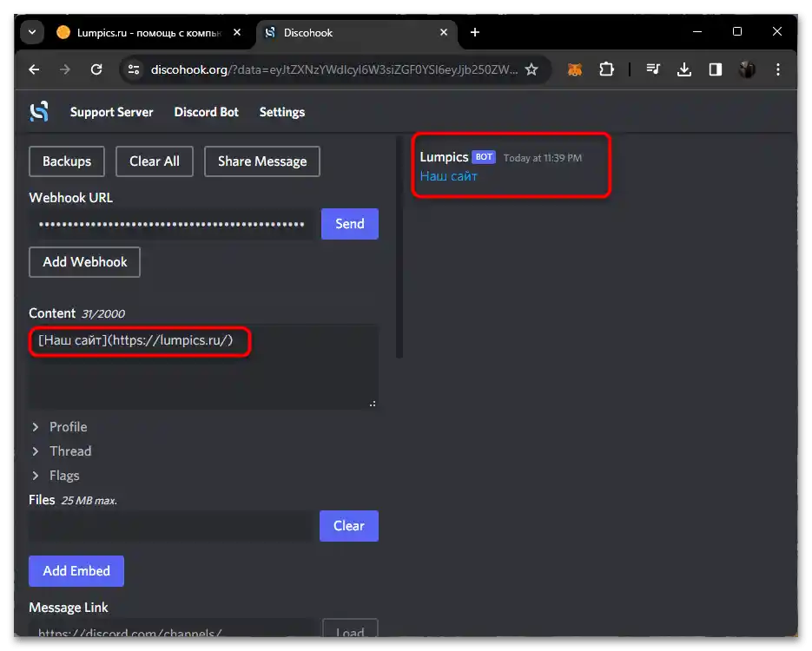Open the 'Наш сайт' link in preview

(448, 176)
